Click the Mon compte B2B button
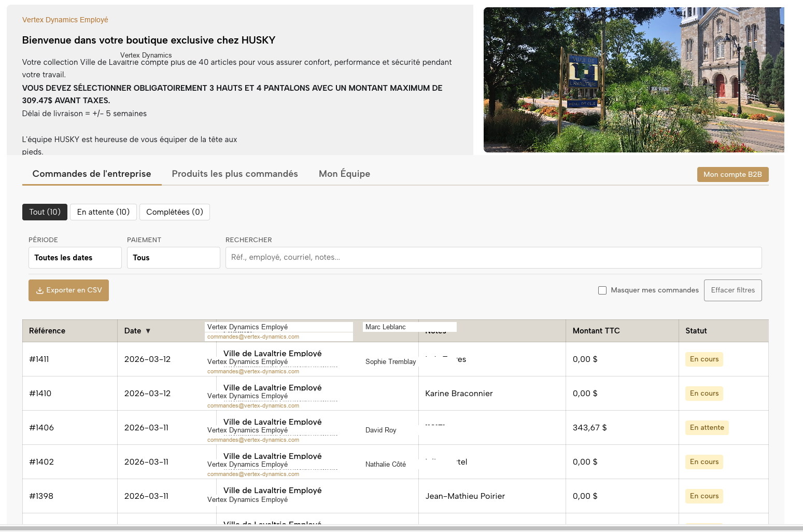 732,175
